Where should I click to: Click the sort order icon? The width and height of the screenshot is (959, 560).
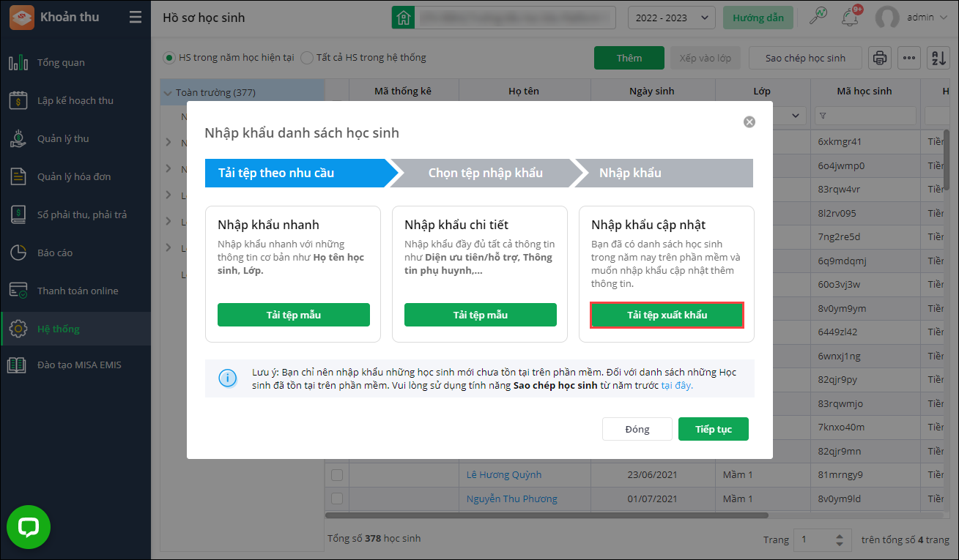coord(938,58)
